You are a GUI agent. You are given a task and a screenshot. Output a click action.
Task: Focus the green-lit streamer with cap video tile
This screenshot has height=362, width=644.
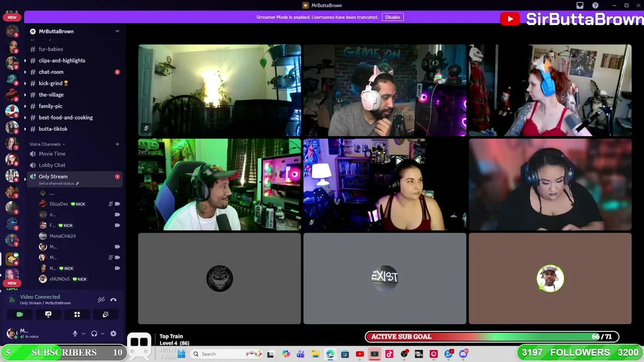(x=219, y=185)
